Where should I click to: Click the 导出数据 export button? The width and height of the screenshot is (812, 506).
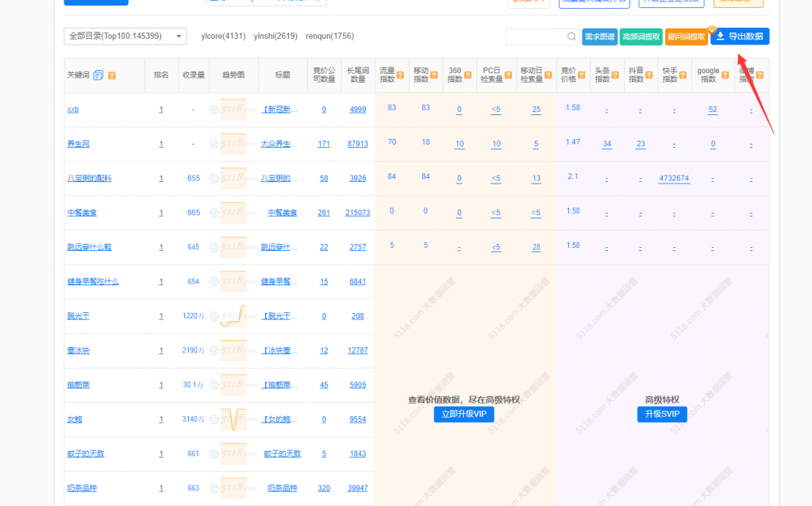[x=739, y=37]
